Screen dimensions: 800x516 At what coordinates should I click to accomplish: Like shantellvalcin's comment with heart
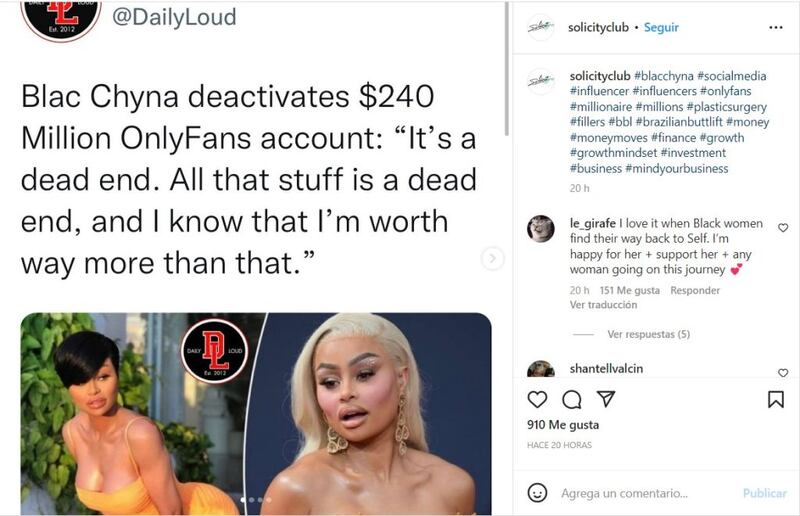click(783, 373)
